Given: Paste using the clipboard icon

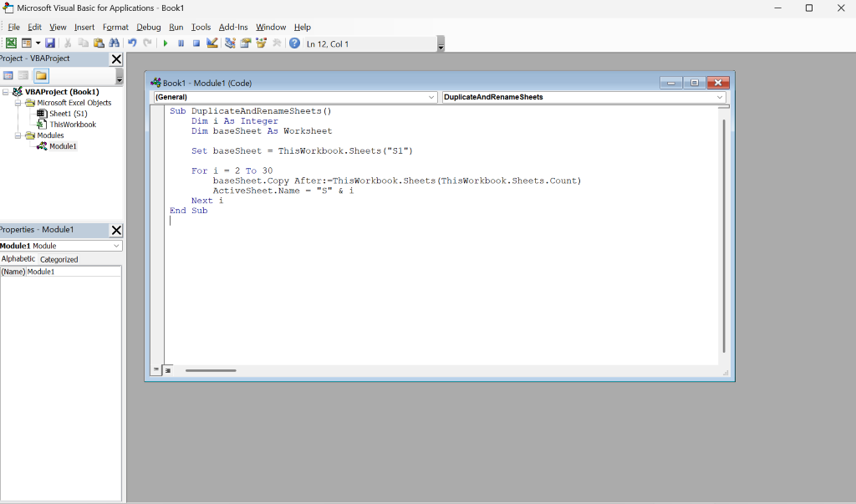Looking at the screenshot, I should [x=99, y=43].
